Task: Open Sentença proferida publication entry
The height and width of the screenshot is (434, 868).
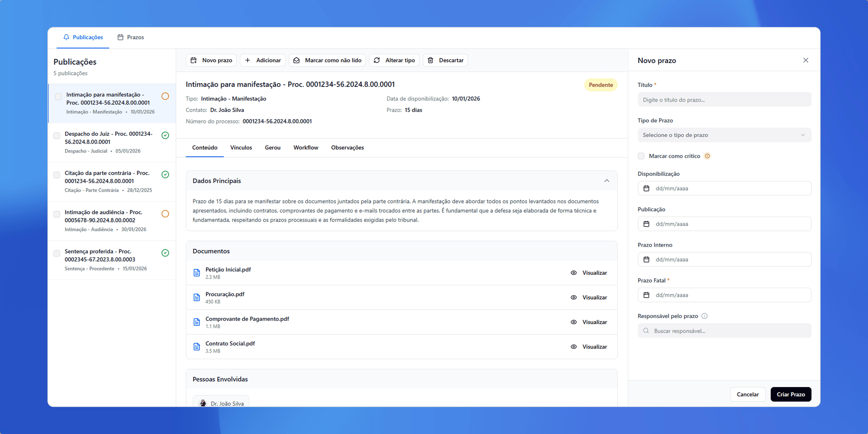Action: [x=112, y=260]
